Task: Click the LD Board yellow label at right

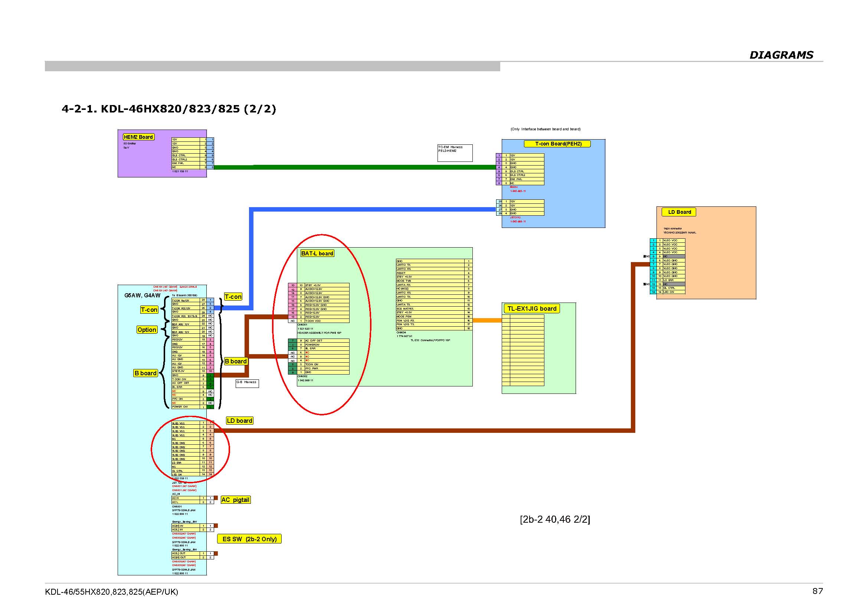Action: click(679, 212)
